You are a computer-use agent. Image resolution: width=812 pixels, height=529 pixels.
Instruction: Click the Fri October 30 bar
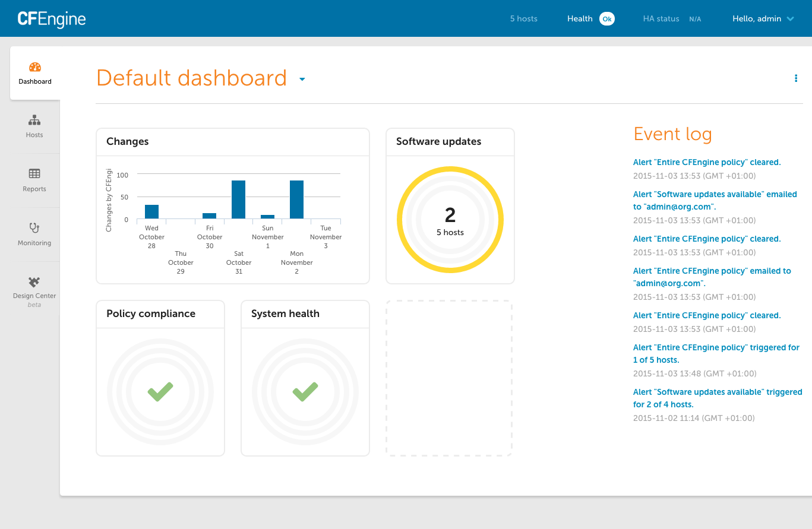tap(210, 216)
